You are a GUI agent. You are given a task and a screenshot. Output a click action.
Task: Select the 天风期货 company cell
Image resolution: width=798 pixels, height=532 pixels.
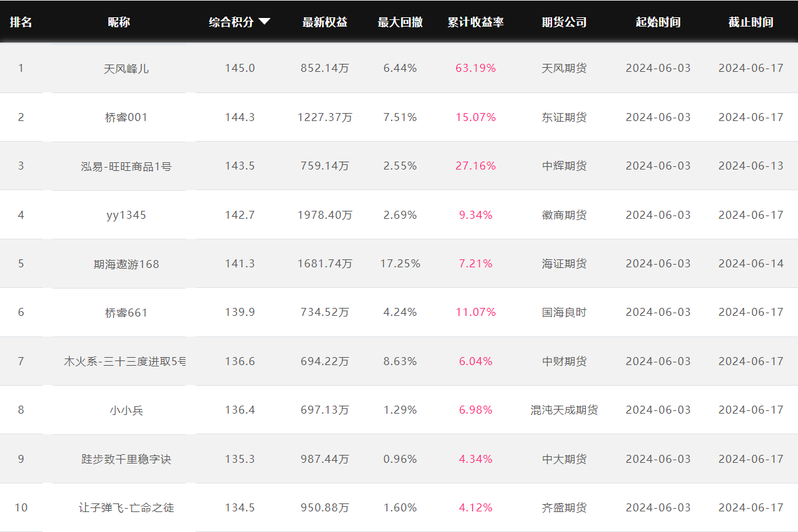(x=564, y=68)
